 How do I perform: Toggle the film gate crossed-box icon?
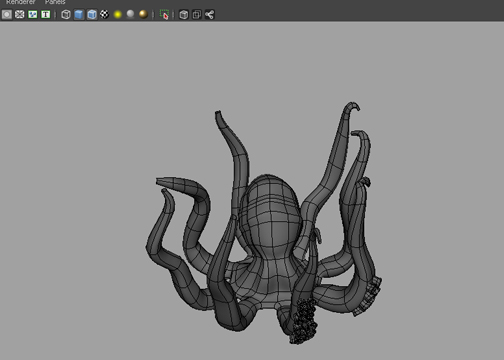[x=20, y=14]
